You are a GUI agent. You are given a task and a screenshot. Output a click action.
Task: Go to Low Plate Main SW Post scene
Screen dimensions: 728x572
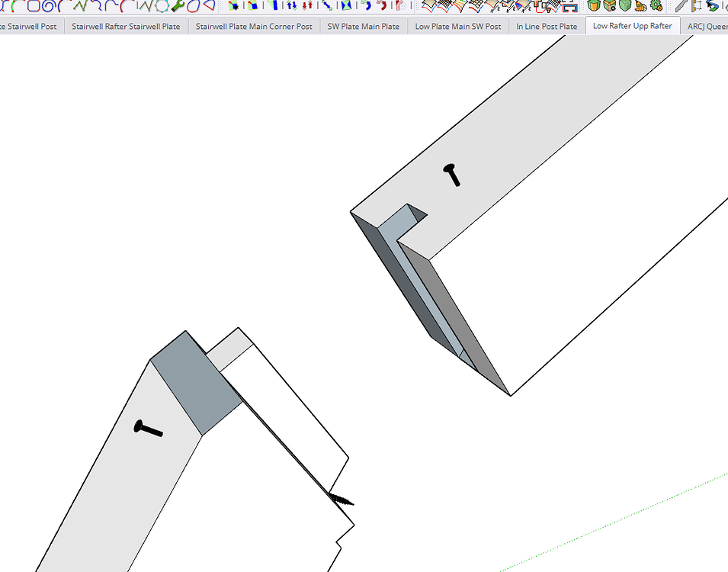pos(458,27)
